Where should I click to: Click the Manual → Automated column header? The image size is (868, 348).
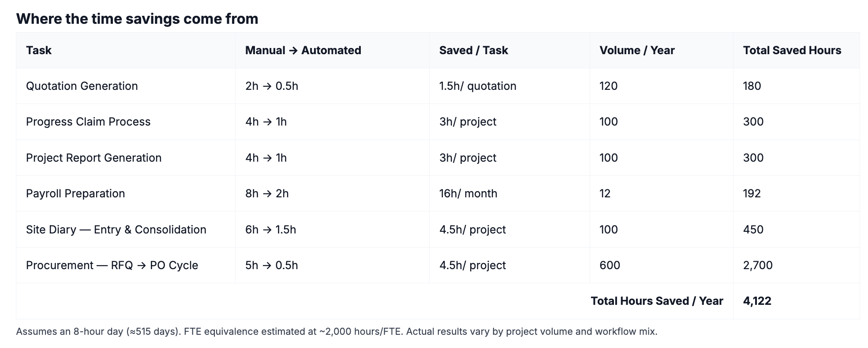303,50
